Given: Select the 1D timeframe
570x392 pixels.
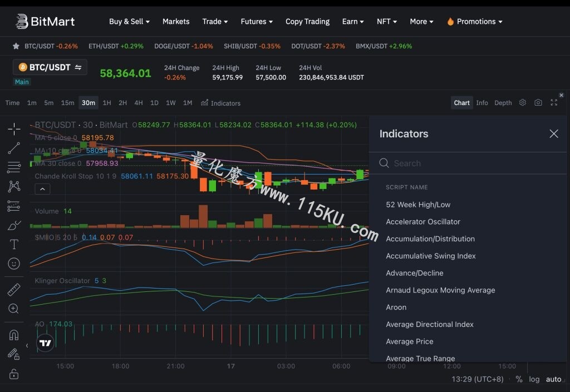Looking at the screenshot, I should (x=154, y=103).
